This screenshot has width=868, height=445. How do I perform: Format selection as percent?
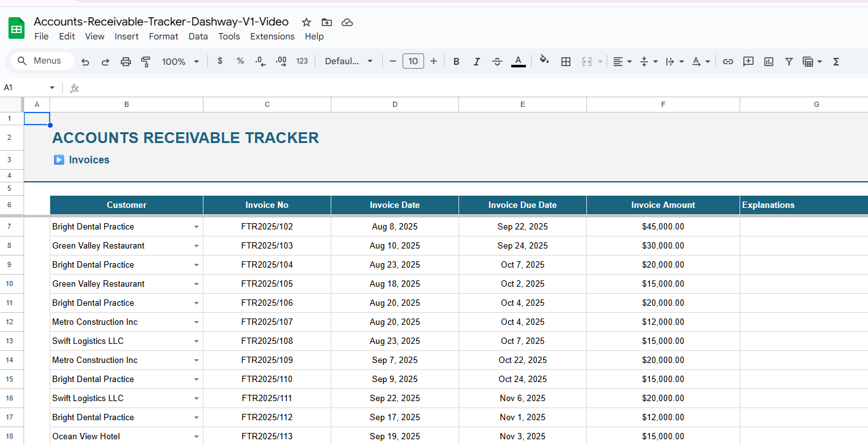coord(240,61)
